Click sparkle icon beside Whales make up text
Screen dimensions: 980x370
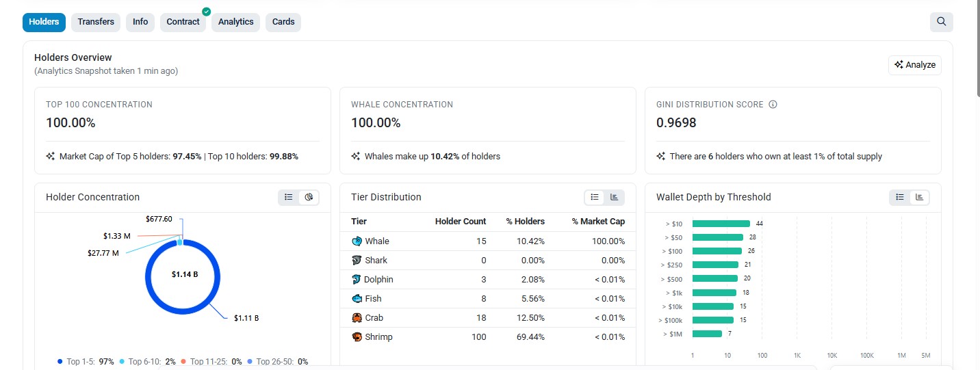(x=355, y=156)
